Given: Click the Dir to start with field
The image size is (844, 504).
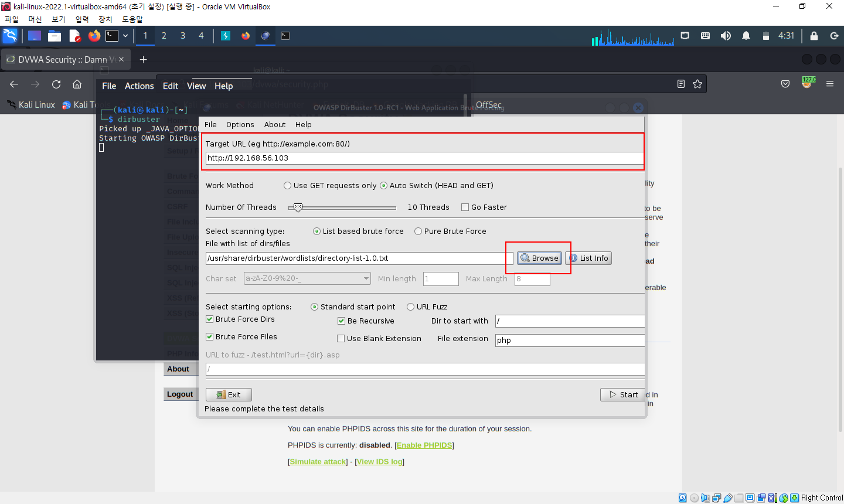Looking at the screenshot, I should pyautogui.click(x=570, y=321).
